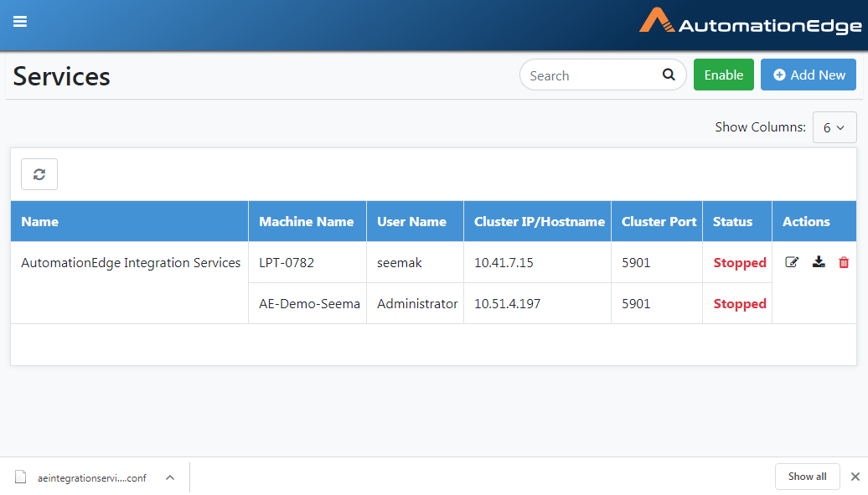Click Stopped status for AE-Demo-Seema
This screenshot has height=495, width=868.
coord(740,303)
